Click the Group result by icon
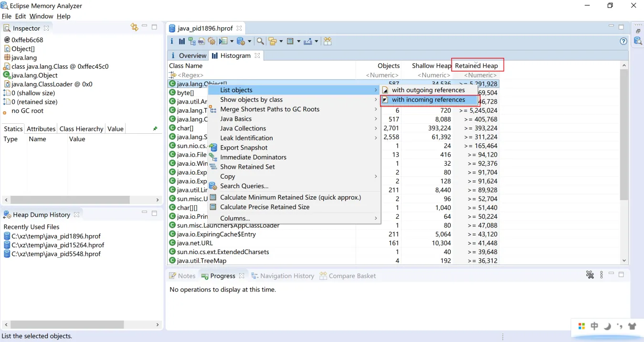The image size is (644, 342). pyautogui.click(x=273, y=41)
